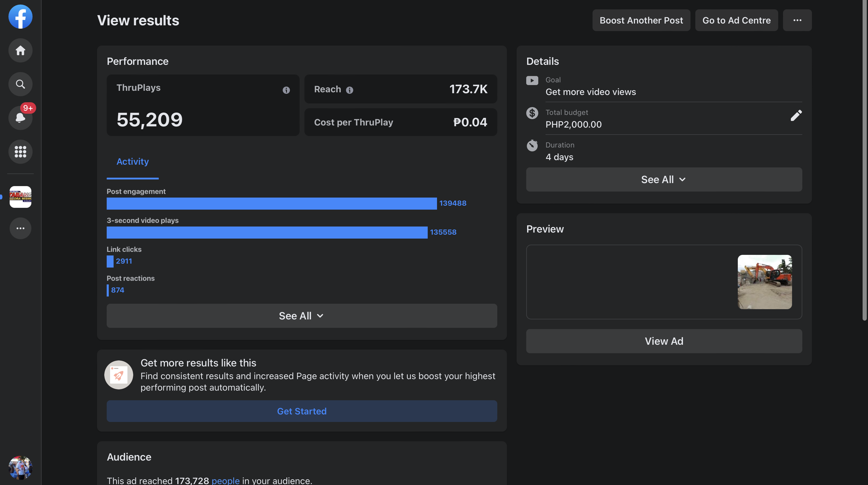Expand See All in Details panel
The width and height of the screenshot is (868, 485).
(x=664, y=179)
